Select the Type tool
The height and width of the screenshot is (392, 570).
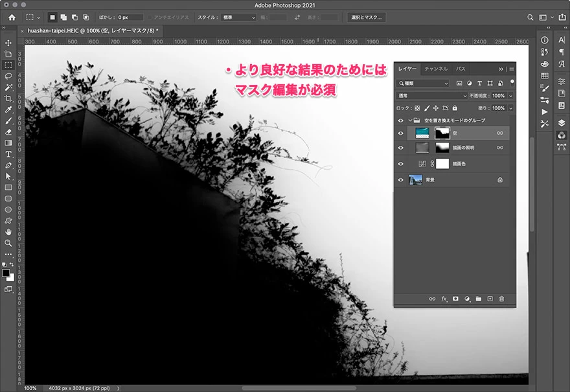[8, 154]
